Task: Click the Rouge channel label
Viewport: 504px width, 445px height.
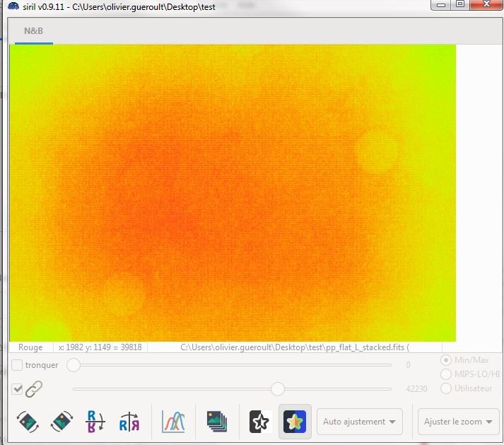Action: [x=30, y=347]
